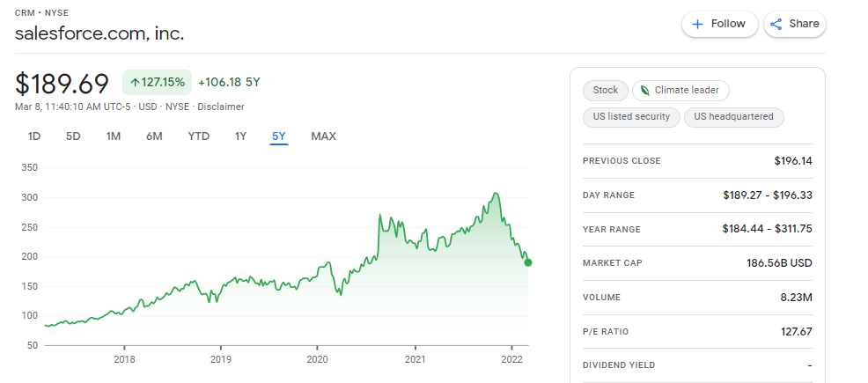
Task: Click the DIVIDEND YIELD label
Action: click(619, 366)
